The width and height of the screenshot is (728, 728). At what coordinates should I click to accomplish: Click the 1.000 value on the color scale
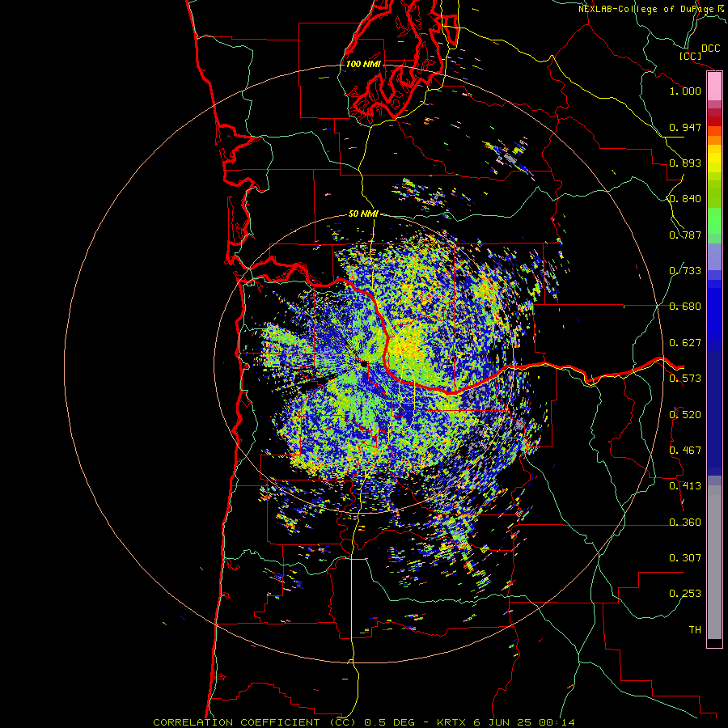pyautogui.click(x=685, y=91)
